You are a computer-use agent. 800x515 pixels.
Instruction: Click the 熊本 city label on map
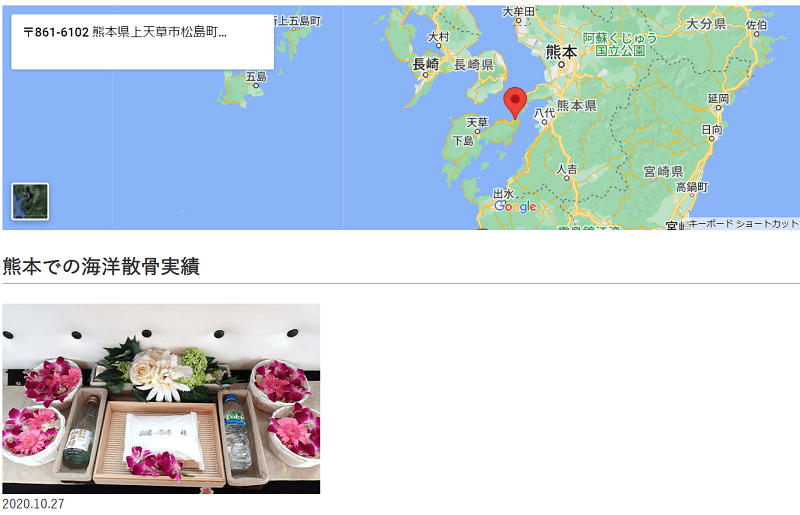[561, 52]
